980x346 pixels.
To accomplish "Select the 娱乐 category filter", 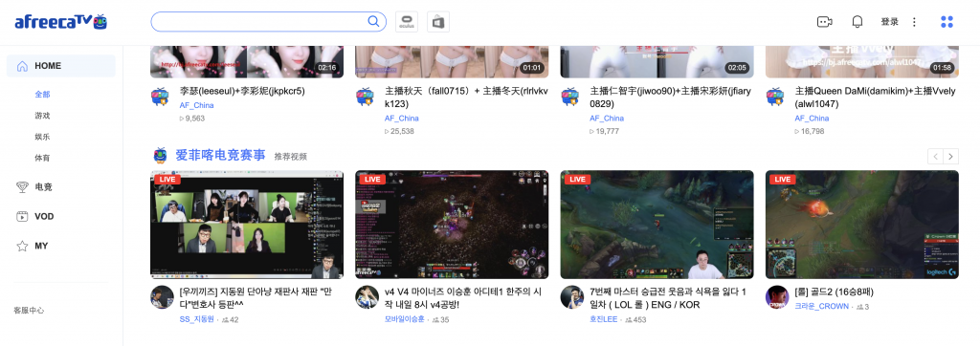I will 42,137.
